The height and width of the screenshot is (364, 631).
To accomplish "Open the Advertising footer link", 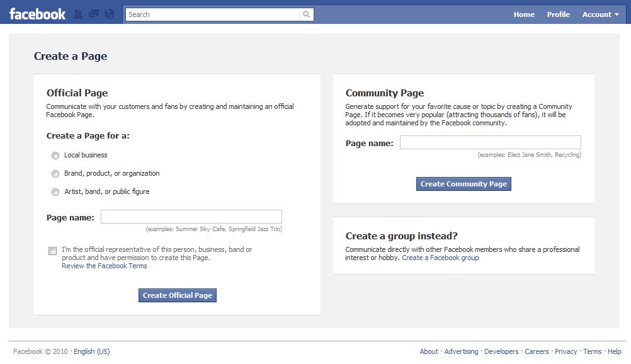I will coord(461,351).
